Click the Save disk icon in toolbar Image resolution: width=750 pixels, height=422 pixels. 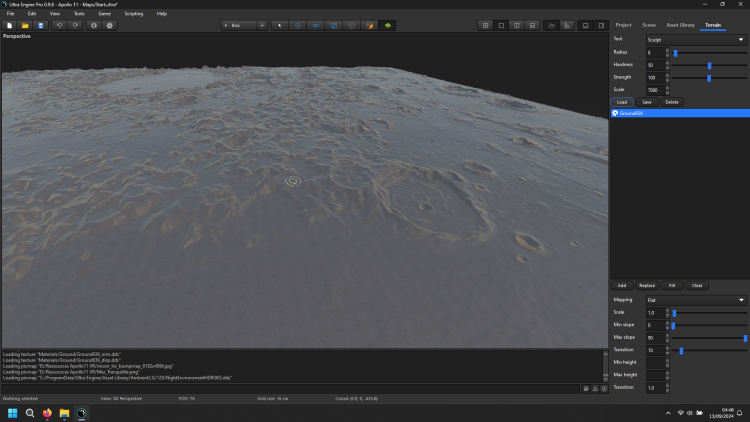coord(40,25)
